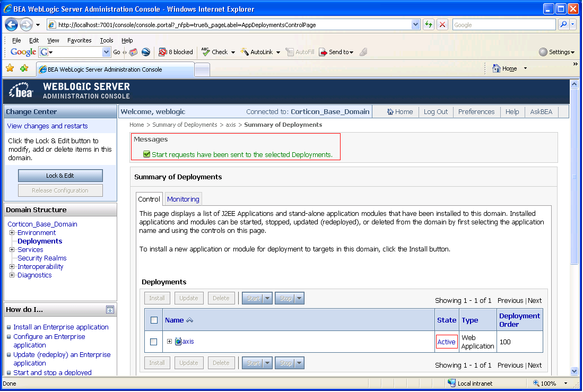Click the Google toolbar highlighter pen icon
The height and width of the screenshot is (392, 583).
click(363, 52)
